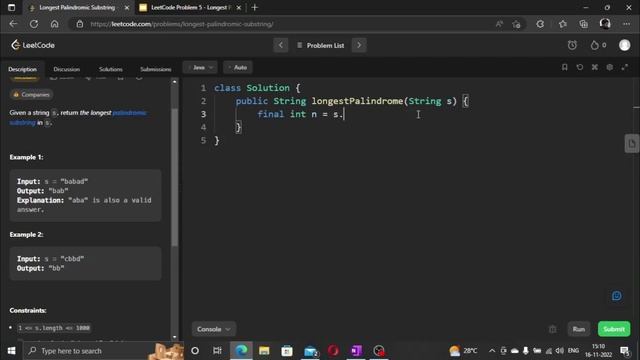Submit the solution
Screen dimensions: 640x360
[x=614, y=329]
